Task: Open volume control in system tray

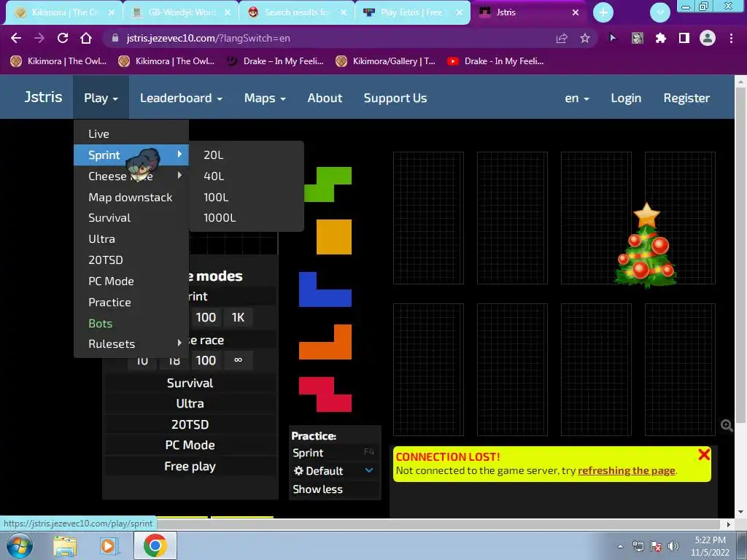Action: [673, 546]
